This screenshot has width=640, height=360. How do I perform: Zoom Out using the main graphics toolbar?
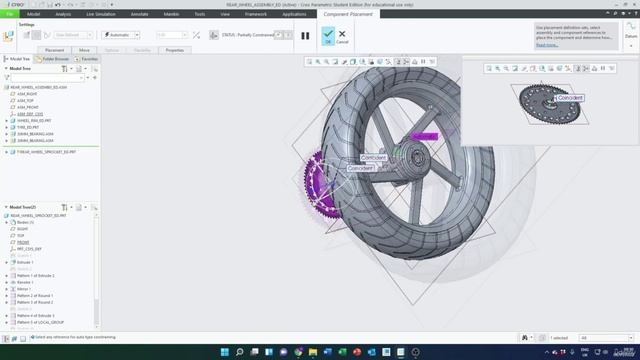[x=327, y=62]
